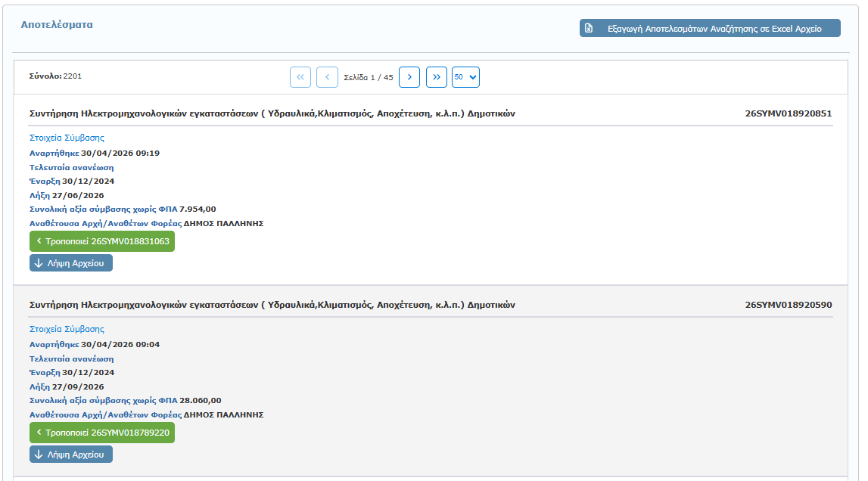
Task: Click contract value 28.060,00
Action: 201,401
